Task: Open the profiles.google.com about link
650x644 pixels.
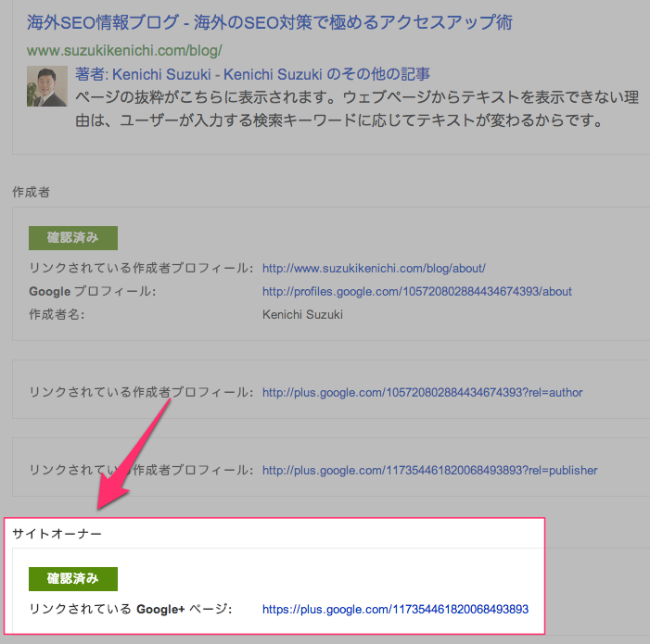Action: pos(417,292)
